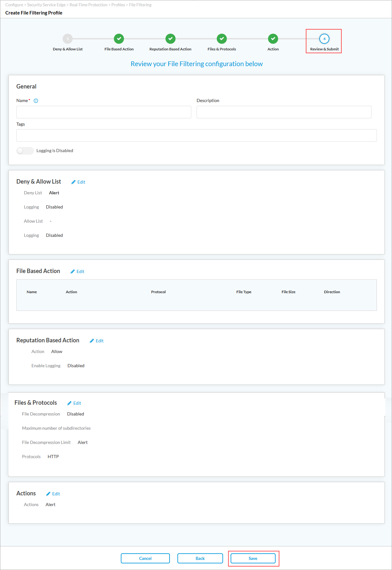Viewport: 392px width, 570px height.
Task: Click the Tags input field
Action: 196,135
